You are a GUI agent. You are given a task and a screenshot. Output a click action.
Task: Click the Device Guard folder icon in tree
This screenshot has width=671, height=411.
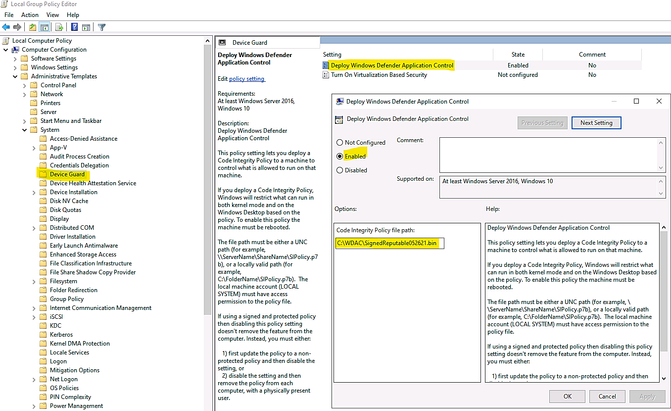click(43, 174)
